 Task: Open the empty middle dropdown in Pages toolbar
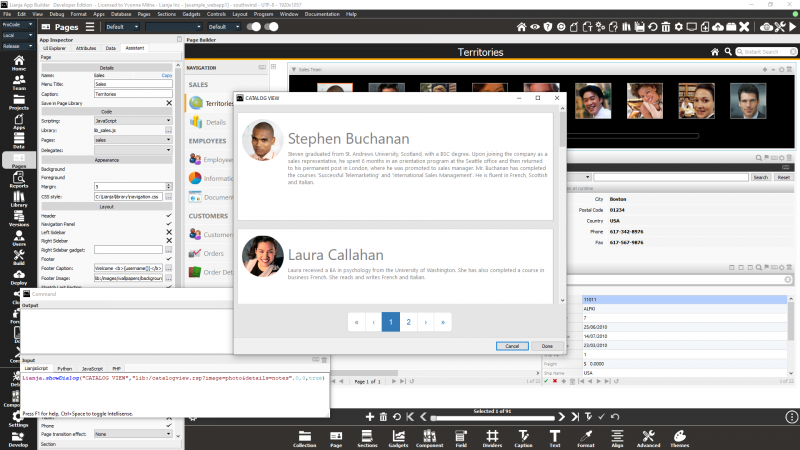click(174, 27)
